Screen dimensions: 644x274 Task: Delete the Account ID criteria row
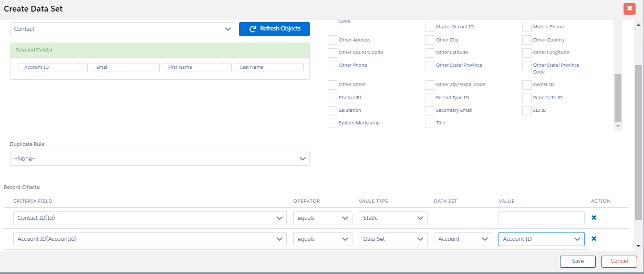tap(594, 239)
